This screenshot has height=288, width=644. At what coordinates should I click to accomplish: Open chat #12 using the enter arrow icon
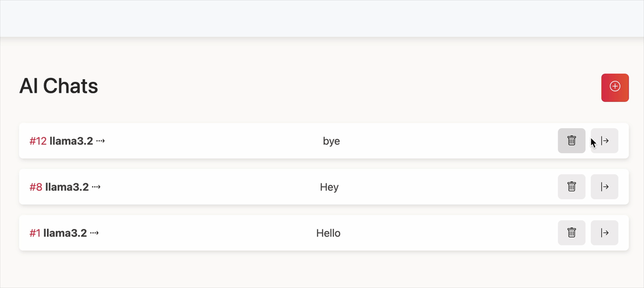click(x=604, y=140)
